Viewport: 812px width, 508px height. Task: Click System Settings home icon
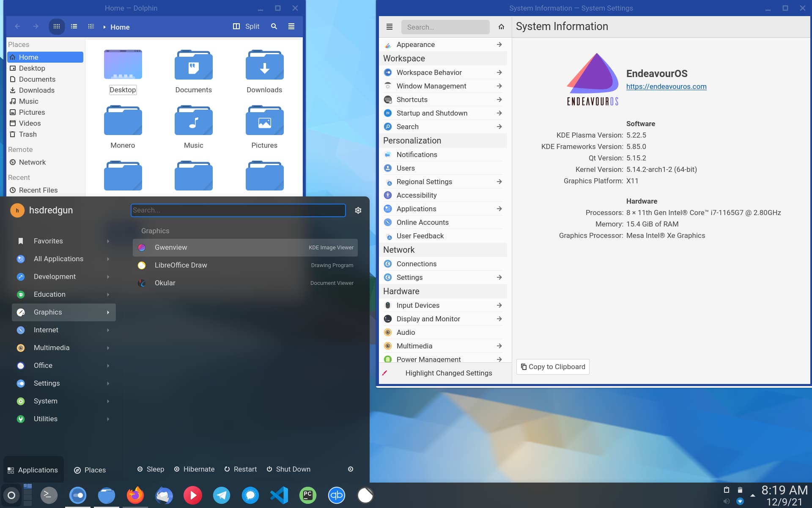point(501,27)
